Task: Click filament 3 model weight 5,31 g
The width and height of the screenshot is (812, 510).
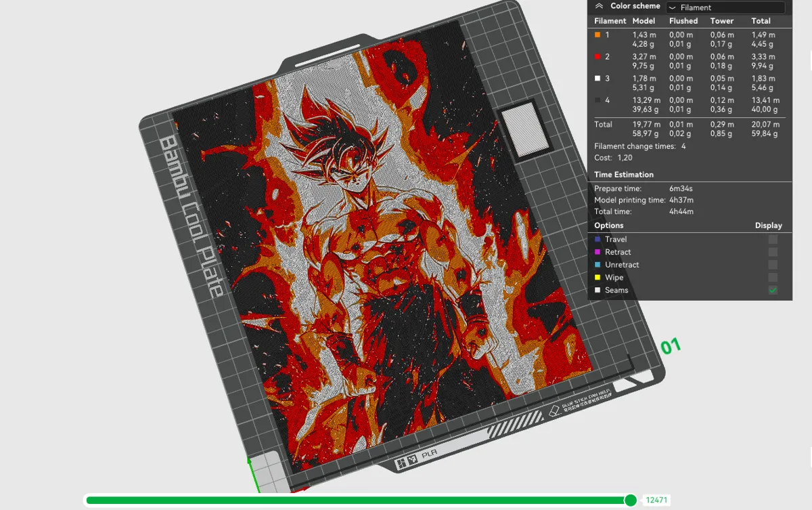Action: (643, 88)
